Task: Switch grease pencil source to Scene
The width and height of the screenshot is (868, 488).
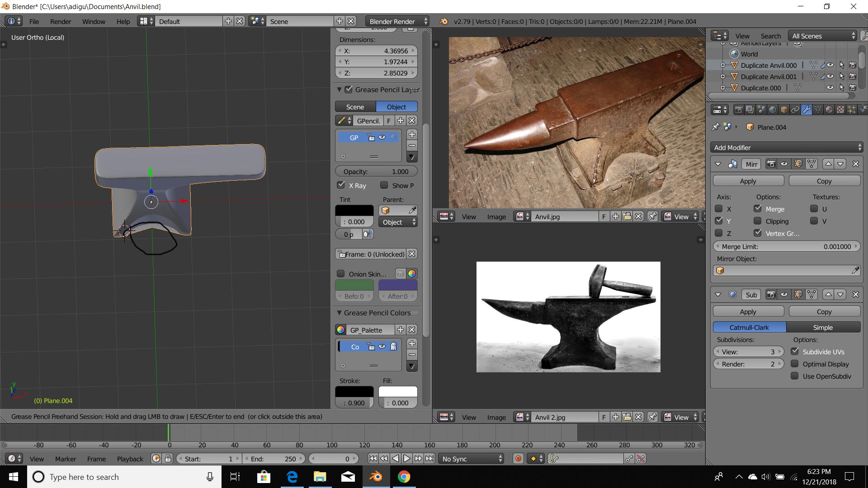Action: (x=355, y=107)
